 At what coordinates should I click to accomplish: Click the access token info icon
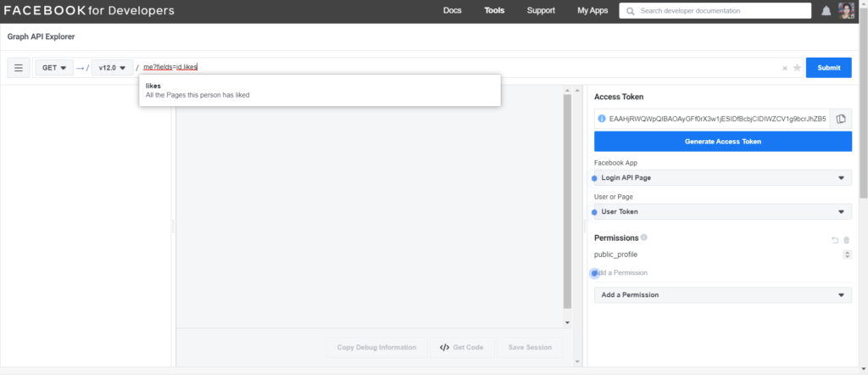point(602,119)
